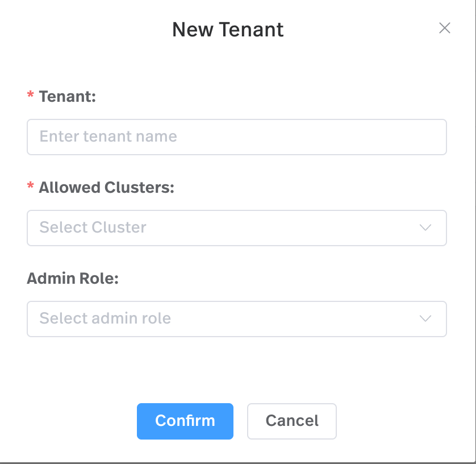Click the Confirm button
The height and width of the screenshot is (464, 476).
coord(185,421)
